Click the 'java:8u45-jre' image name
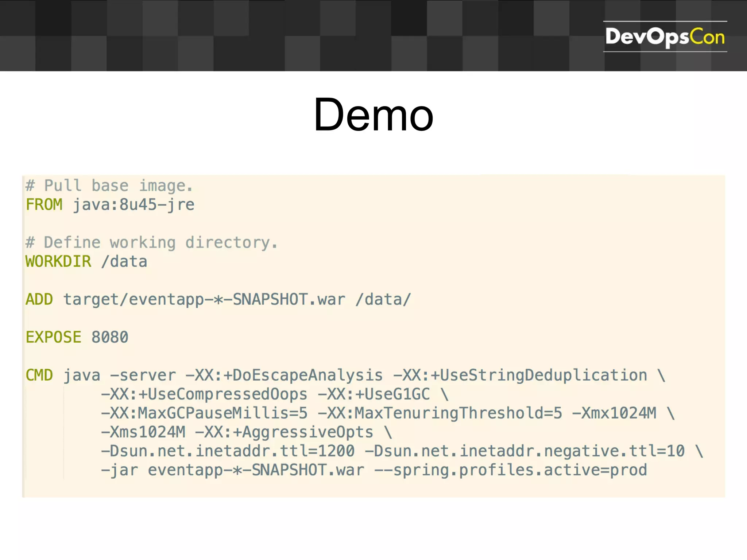747x560 pixels. click(x=133, y=205)
